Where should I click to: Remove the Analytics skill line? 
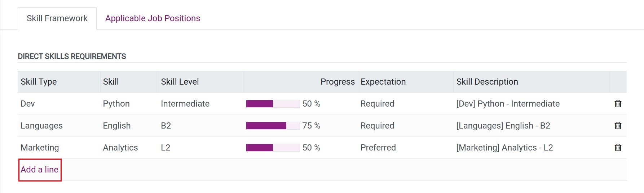[x=618, y=148]
